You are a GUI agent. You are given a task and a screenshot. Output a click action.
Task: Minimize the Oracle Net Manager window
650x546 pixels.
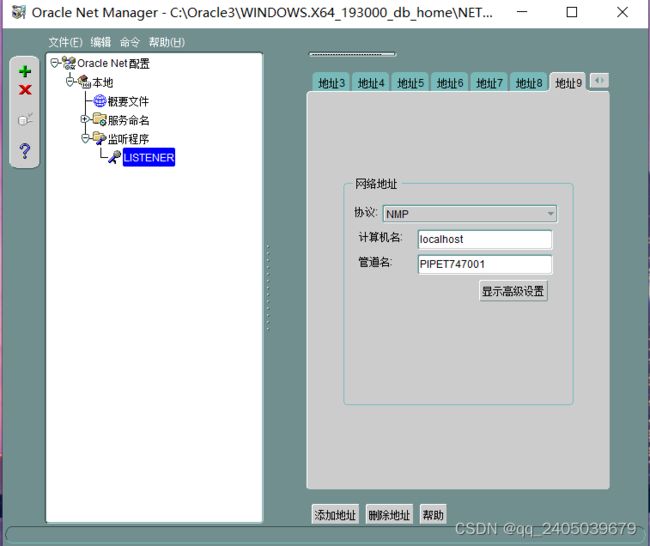tap(522, 12)
